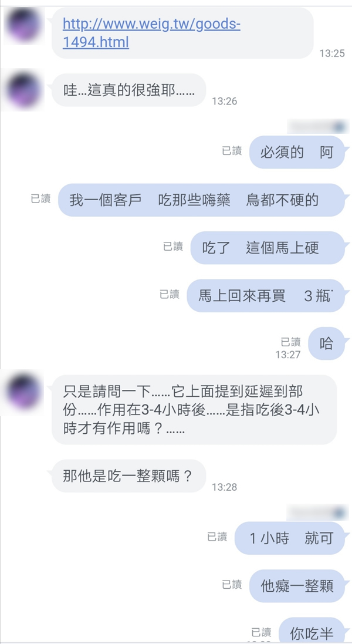Screen dimensions: 352x644
Task: Click the avatar beside the weig.tw link
Action: (x=22, y=25)
